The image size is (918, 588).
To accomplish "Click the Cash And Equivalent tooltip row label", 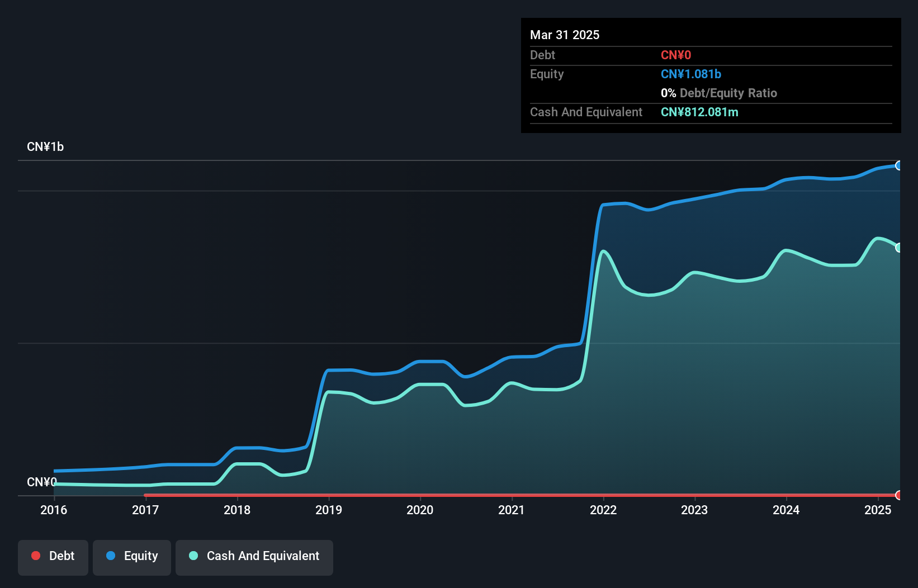I will click(x=586, y=112).
